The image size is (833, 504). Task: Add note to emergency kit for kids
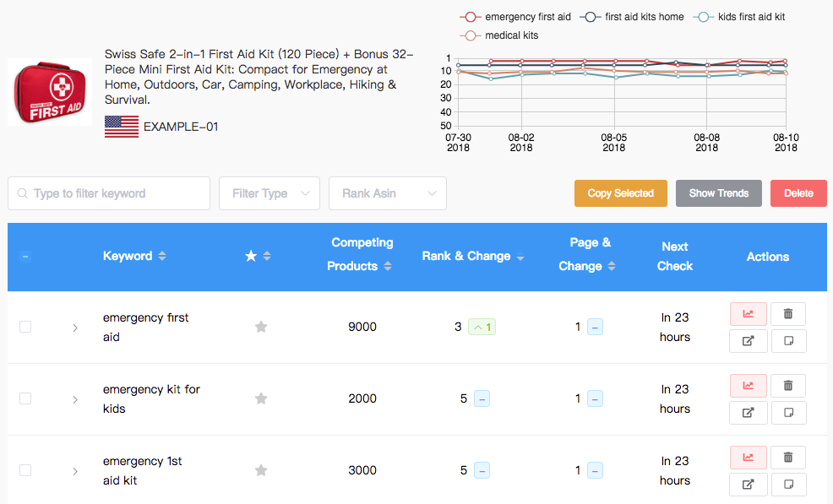click(x=789, y=413)
